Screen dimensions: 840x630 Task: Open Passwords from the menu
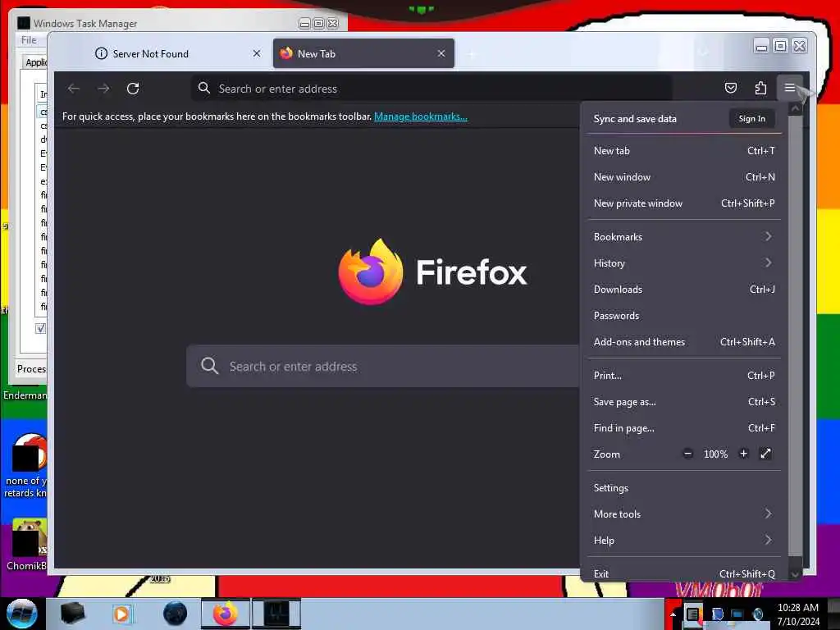684,316
